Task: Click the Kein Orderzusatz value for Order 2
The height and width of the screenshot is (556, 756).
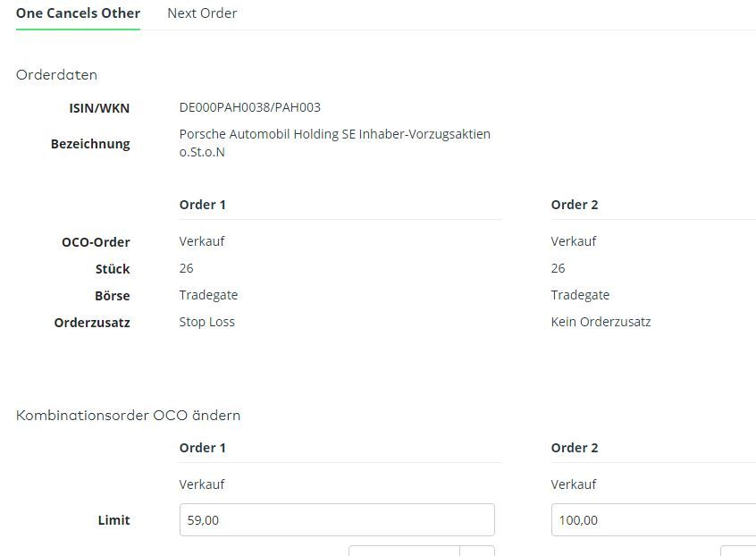Action: pos(601,322)
